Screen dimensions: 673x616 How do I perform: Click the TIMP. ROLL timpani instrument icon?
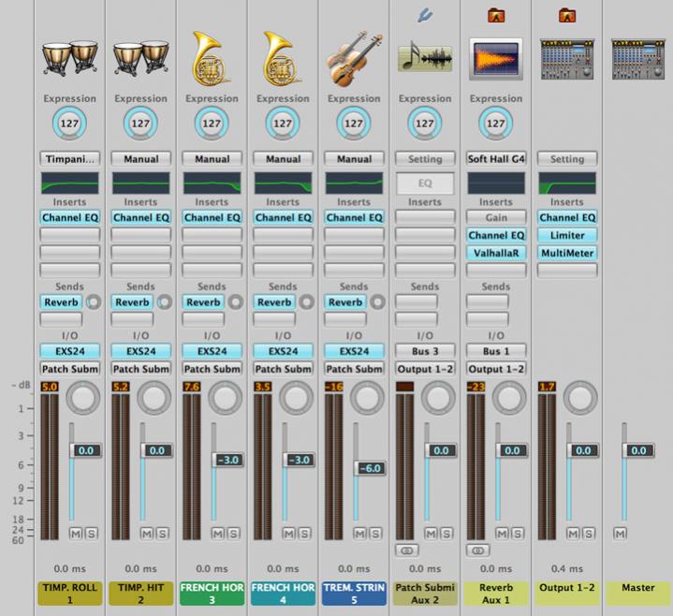(x=70, y=58)
